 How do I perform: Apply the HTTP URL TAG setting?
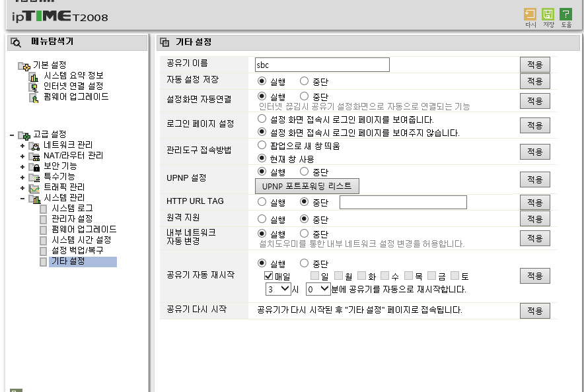[x=535, y=203]
